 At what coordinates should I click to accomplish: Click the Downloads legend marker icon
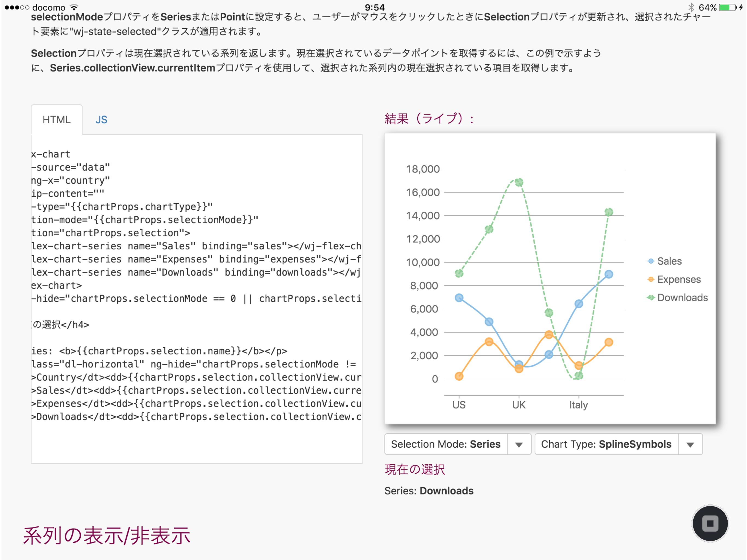pos(651,297)
